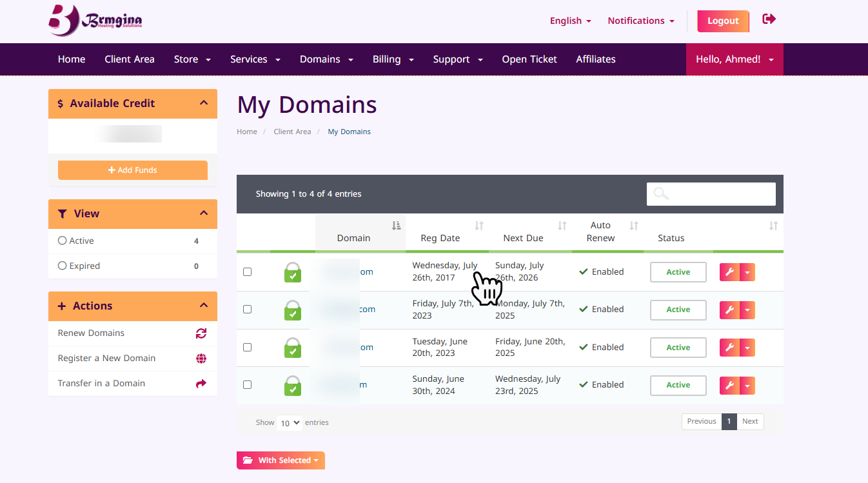Click the Previous pagination button
The image size is (868, 483).
[702, 422]
